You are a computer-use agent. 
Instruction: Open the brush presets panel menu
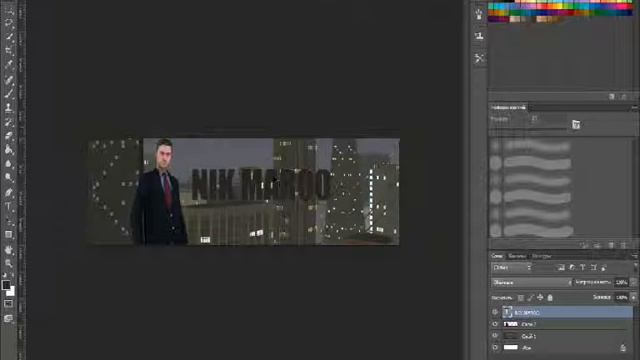coord(635,108)
